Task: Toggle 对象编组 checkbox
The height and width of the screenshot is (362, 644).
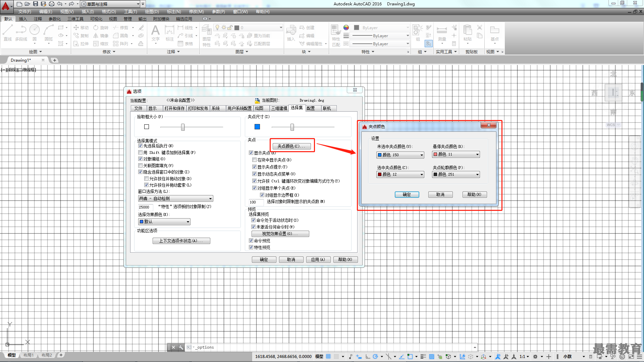Action: [140, 159]
